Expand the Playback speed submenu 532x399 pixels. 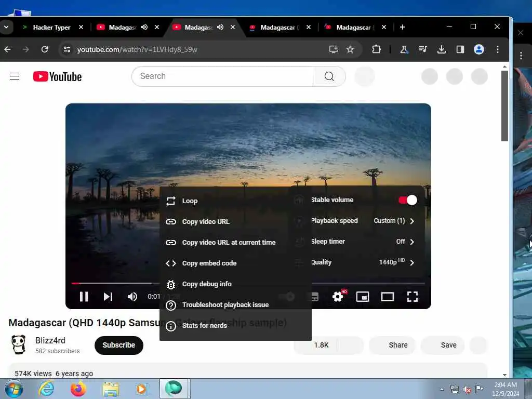362,221
